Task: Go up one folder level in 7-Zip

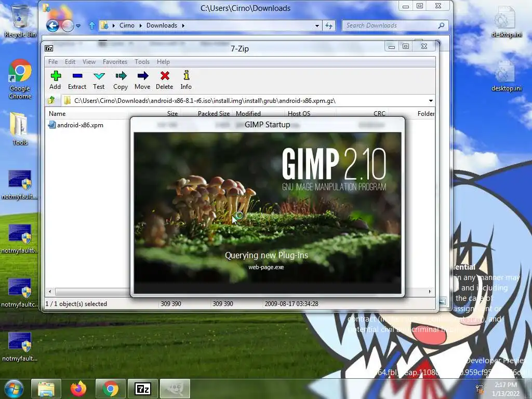Action: click(x=51, y=100)
